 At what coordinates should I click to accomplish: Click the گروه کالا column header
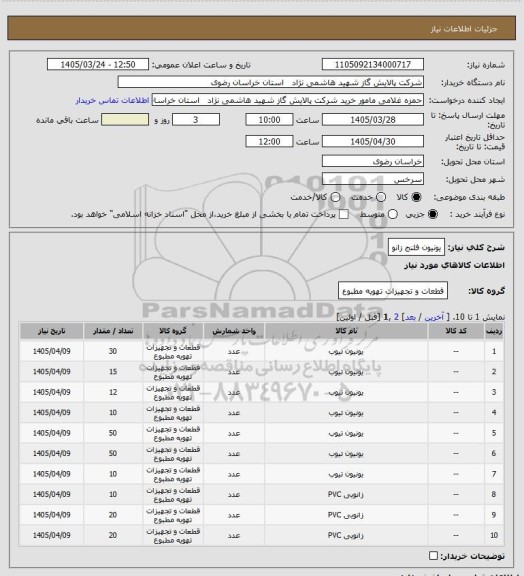tap(173, 331)
